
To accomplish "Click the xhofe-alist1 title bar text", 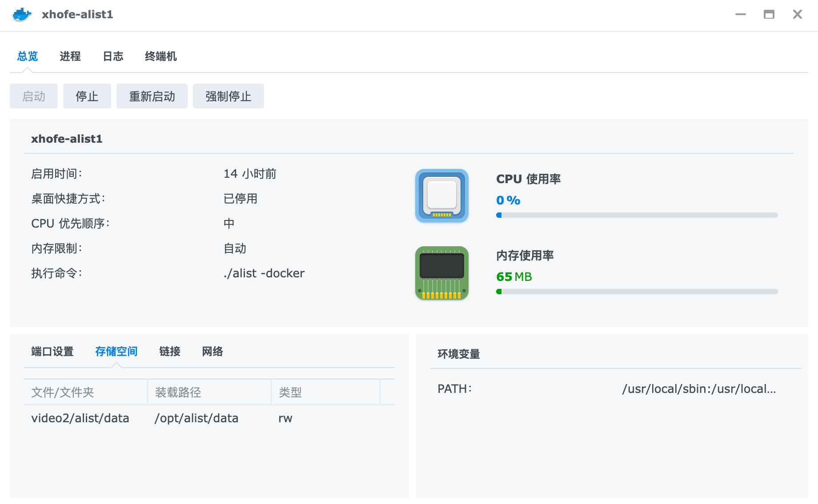I will click(77, 15).
